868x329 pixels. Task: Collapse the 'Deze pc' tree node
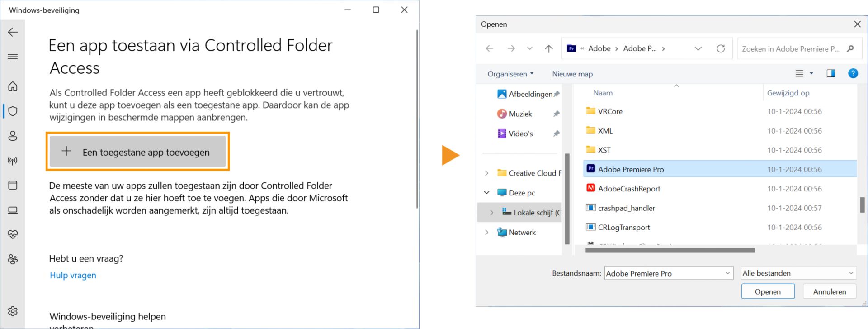(486, 193)
